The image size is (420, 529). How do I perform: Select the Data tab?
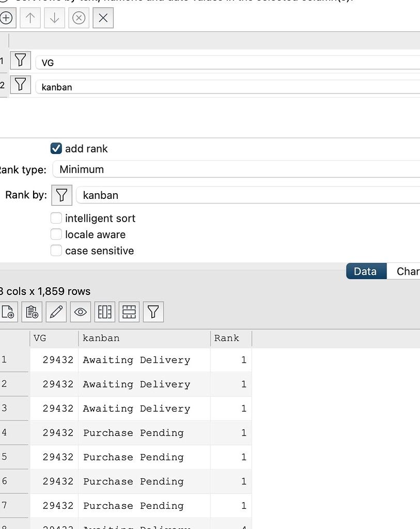click(x=365, y=271)
